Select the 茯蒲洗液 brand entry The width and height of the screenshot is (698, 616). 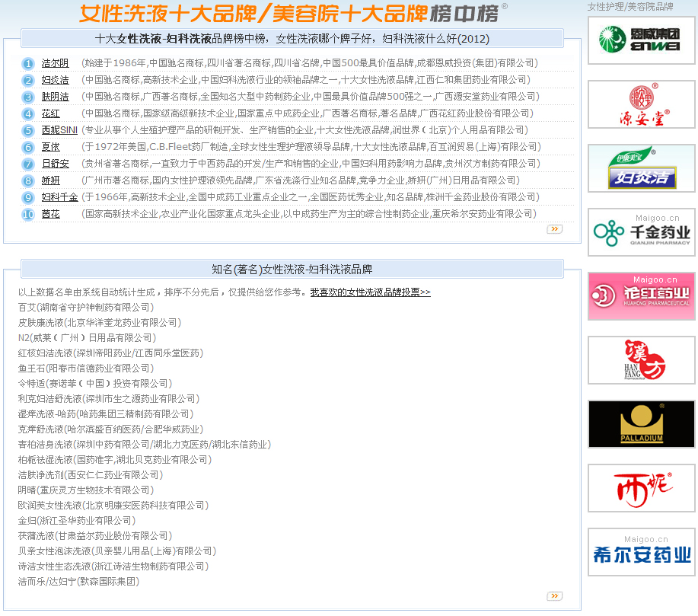coord(95,536)
